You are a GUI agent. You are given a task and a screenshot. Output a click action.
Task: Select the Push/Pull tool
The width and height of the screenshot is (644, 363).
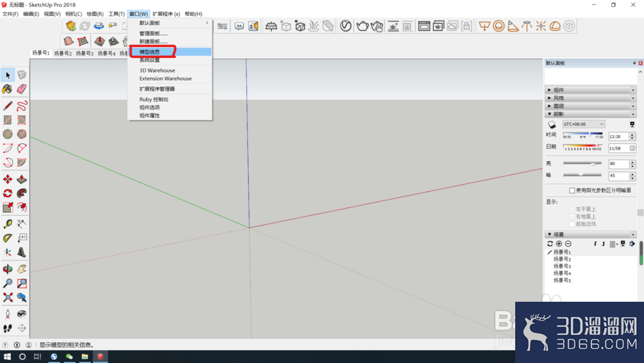tap(22, 179)
